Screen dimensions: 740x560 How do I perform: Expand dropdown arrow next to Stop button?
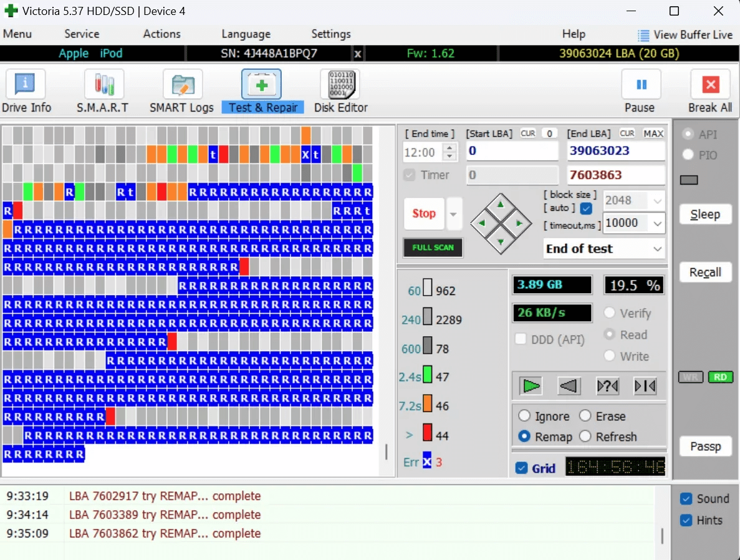coord(453,214)
